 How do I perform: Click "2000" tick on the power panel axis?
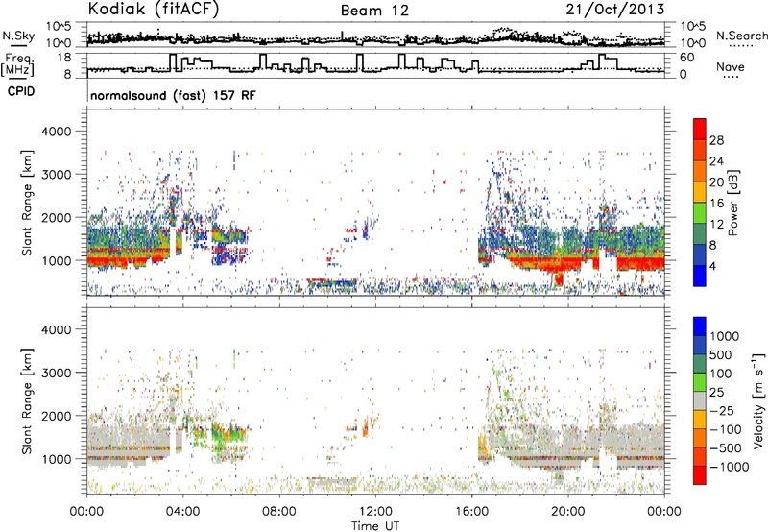pyautogui.click(x=56, y=217)
